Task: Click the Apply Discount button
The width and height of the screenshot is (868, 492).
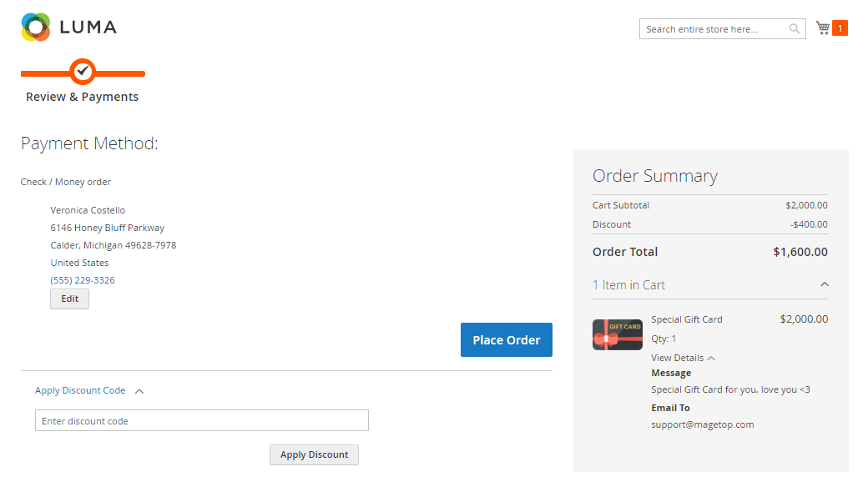Action: (x=314, y=454)
